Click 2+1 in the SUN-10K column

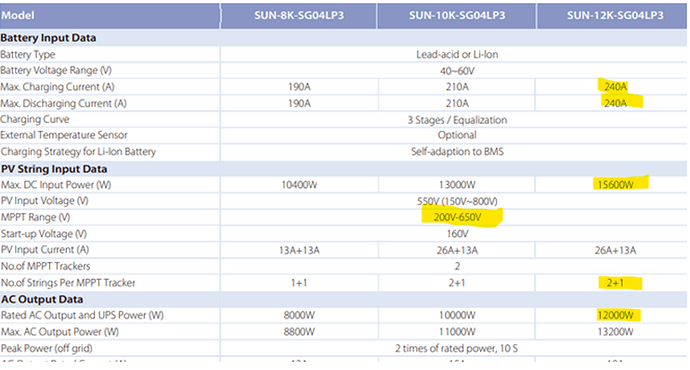click(457, 283)
